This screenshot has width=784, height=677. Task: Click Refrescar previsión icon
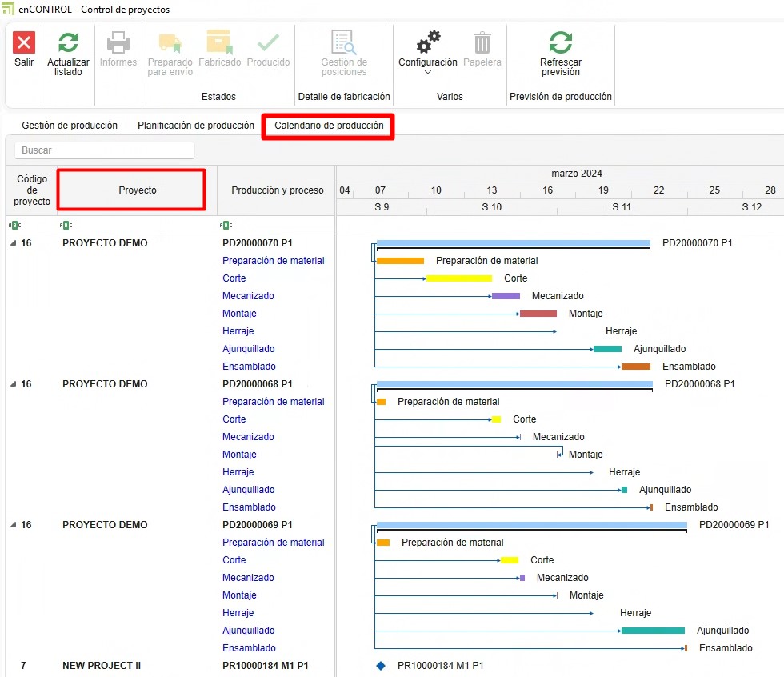coord(561,42)
